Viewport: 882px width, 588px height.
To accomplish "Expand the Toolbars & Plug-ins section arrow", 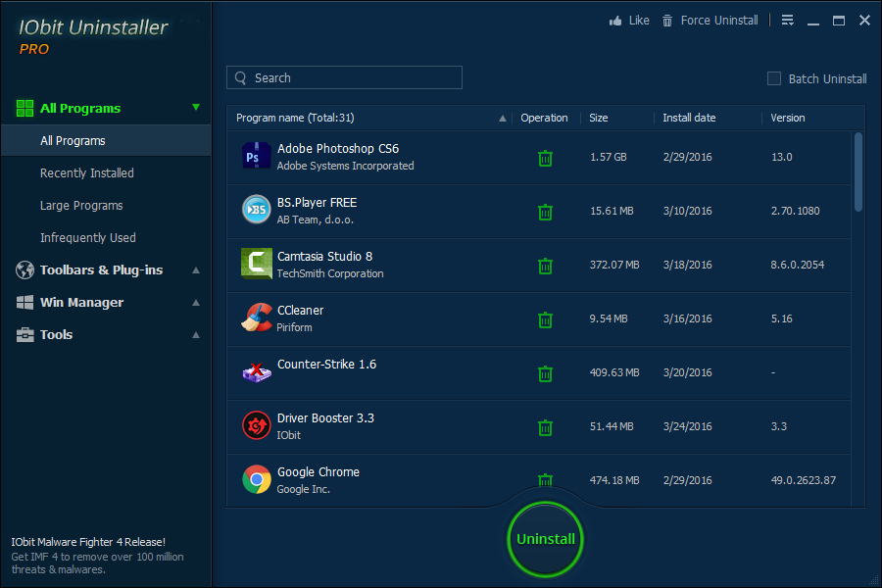I will click(196, 270).
